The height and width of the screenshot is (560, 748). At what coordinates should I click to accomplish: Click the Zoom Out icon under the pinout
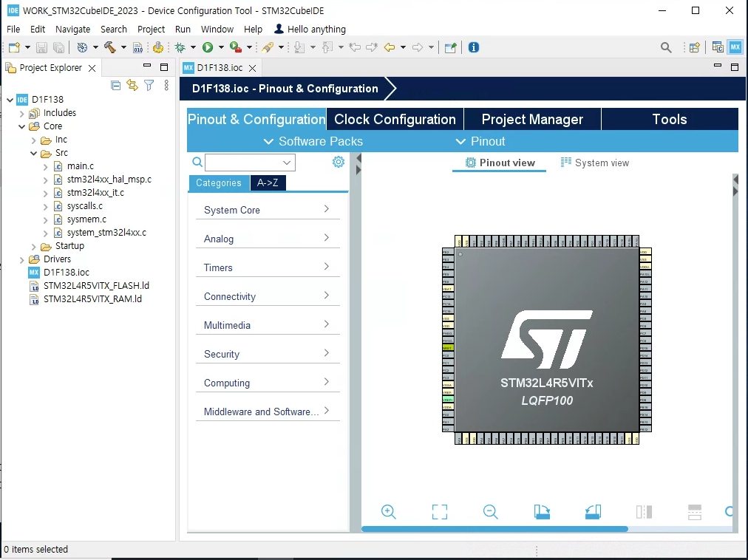tap(490, 512)
